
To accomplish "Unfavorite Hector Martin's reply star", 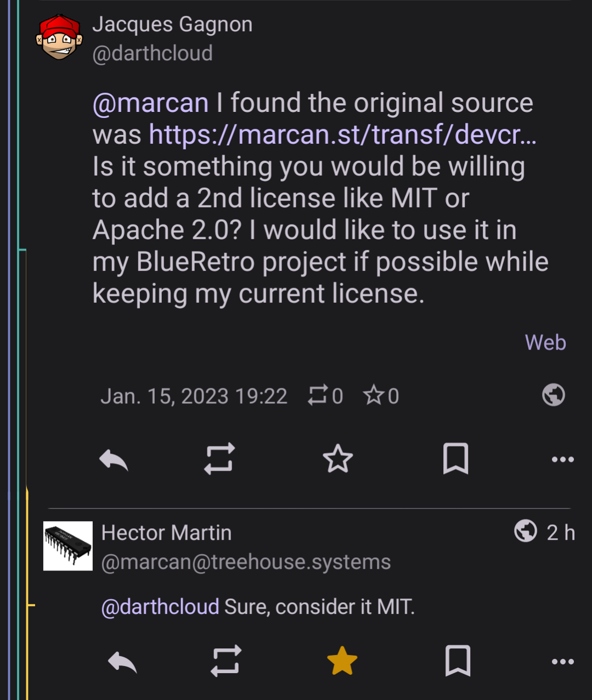I will 341,662.
